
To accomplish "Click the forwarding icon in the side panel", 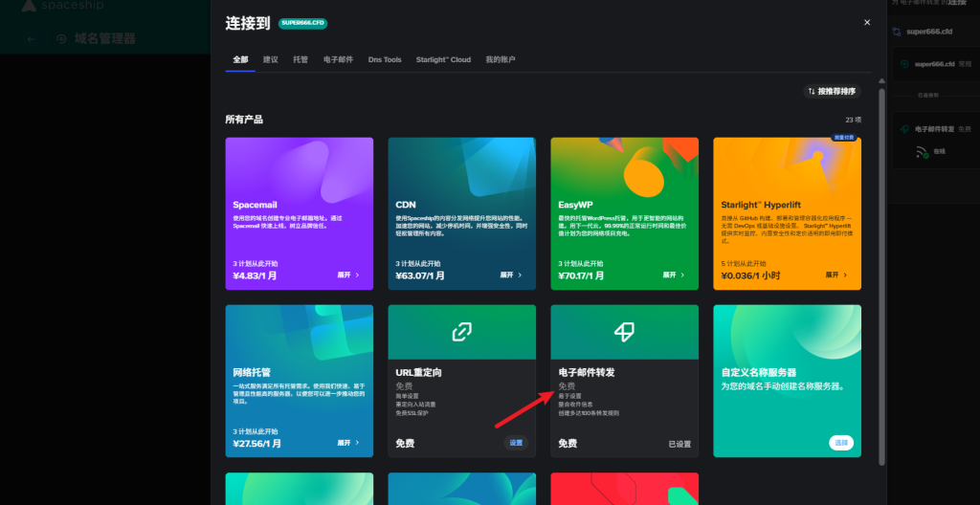I will point(904,129).
